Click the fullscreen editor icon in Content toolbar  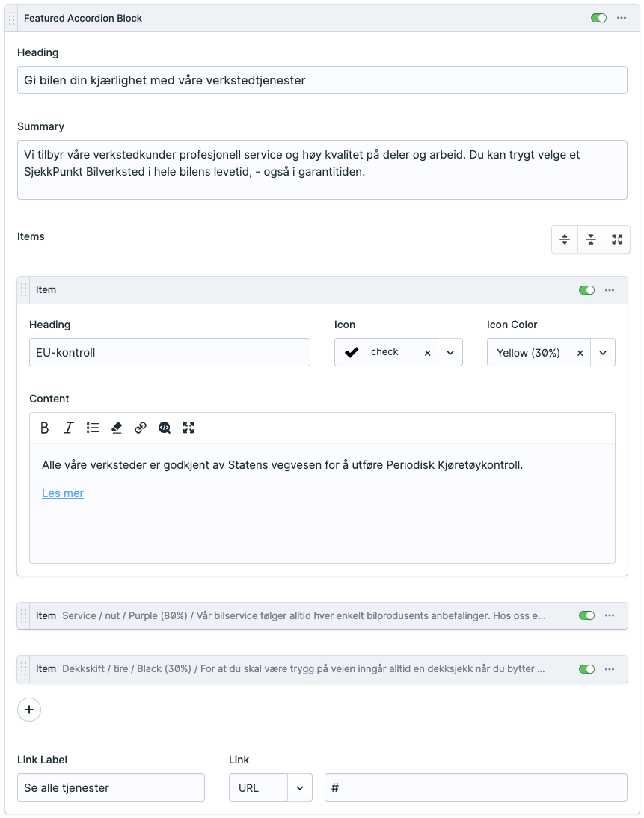click(x=188, y=428)
